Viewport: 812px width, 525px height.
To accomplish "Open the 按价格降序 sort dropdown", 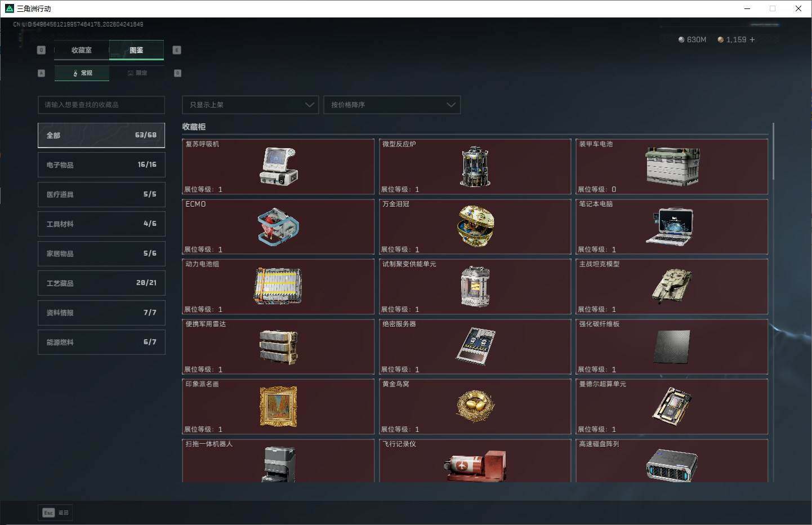I will tap(392, 105).
